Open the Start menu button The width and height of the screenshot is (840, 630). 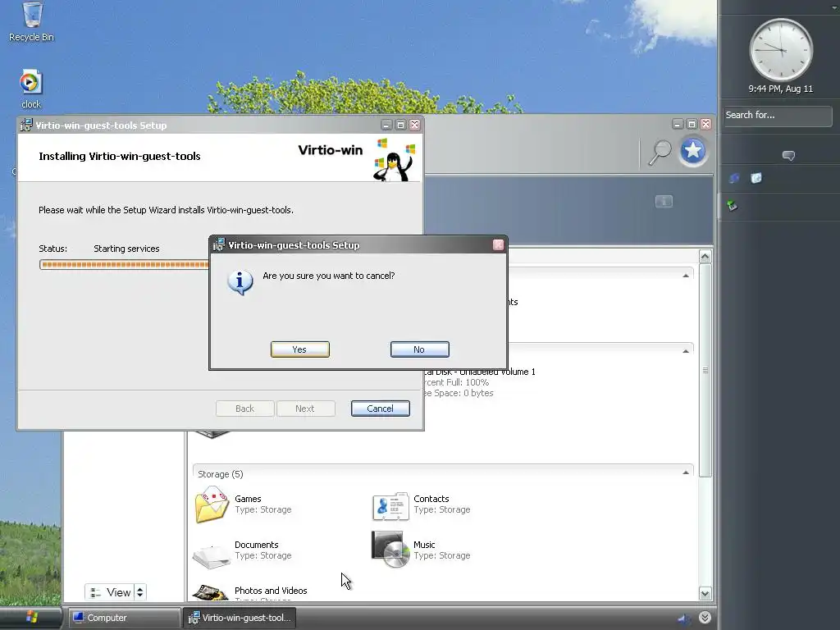coord(31,618)
